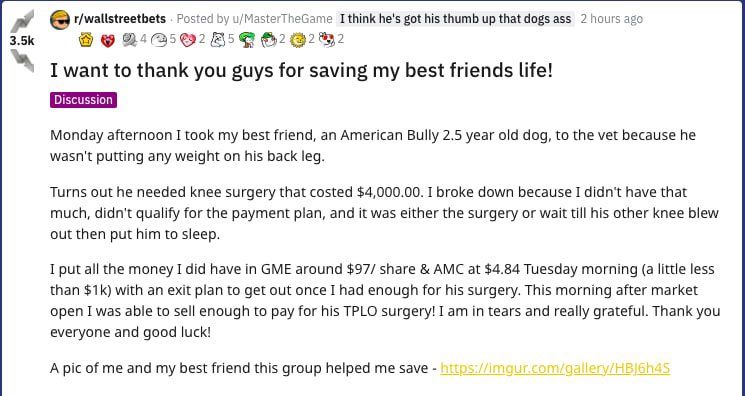The width and height of the screenshot is (745, 396).
Task: Click the '2 hours ago' timestamp
Action: 611,19
